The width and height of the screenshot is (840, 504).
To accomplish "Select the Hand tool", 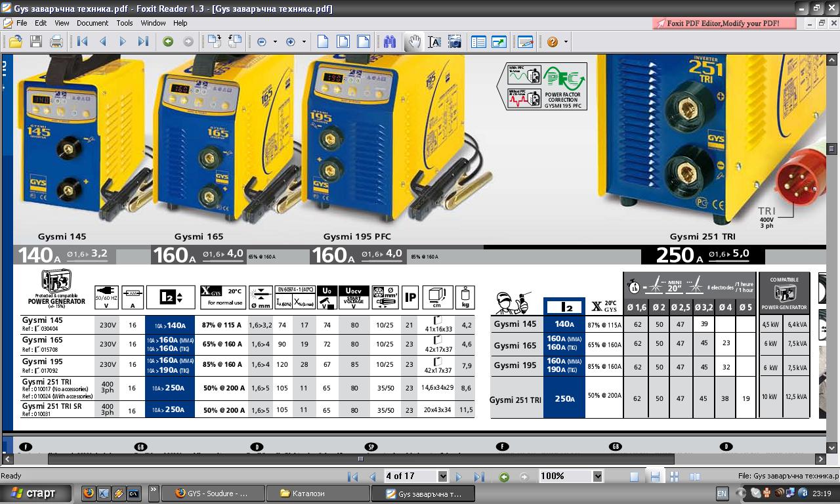I will 414,42.
